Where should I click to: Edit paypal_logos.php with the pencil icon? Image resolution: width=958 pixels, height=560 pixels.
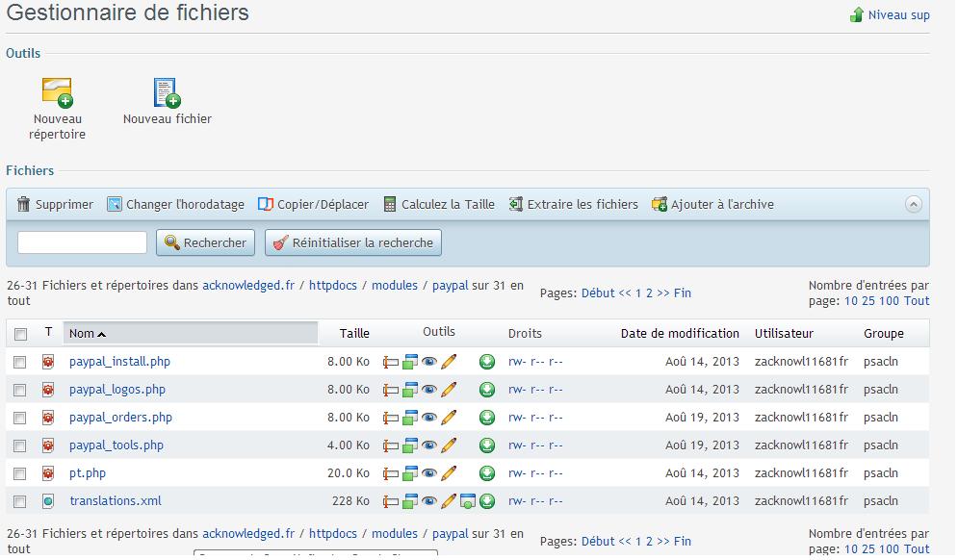click(449, 390)
